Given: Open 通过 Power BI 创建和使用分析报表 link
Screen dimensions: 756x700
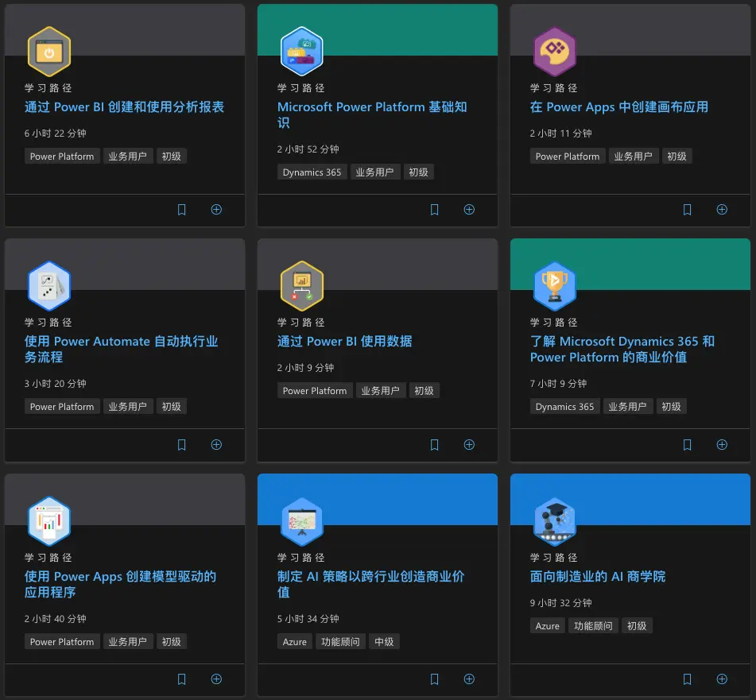Looking at the screenshot, I should (124, 107).
